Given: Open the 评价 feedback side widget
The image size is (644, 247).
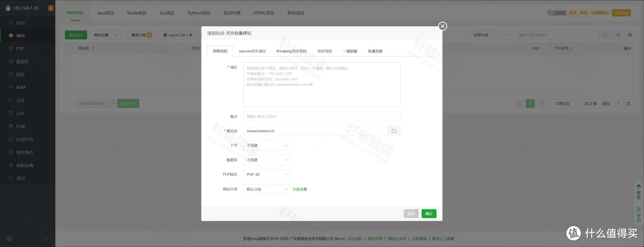Looking at the screenshot, I should (x=638, y=215).
